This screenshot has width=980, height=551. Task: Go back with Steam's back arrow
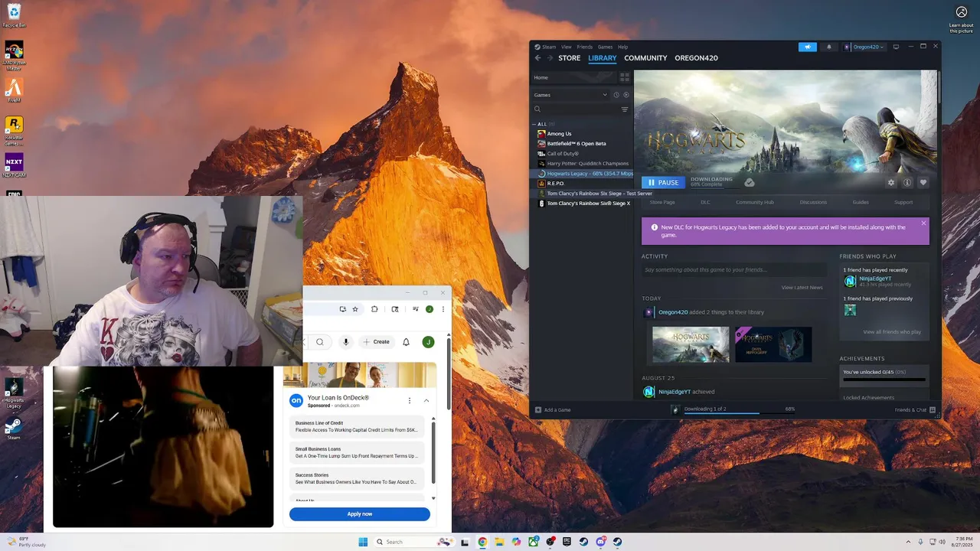click(537, 58)
